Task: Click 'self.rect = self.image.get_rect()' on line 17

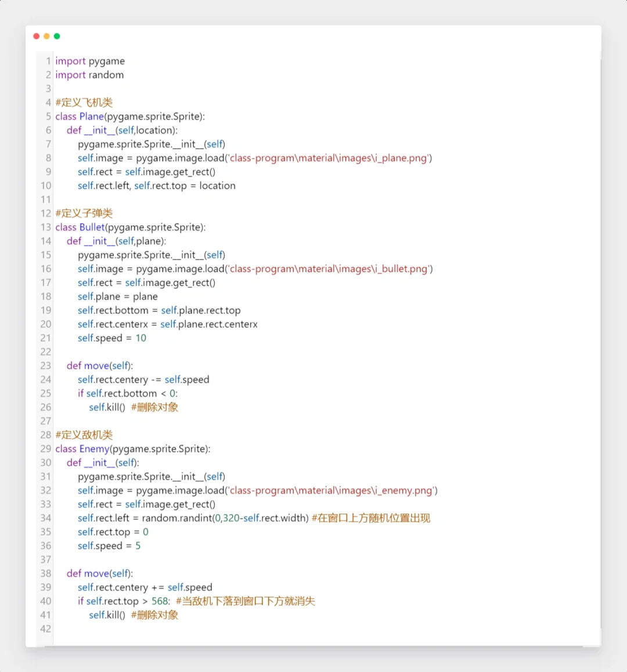Action: point(146,283)
